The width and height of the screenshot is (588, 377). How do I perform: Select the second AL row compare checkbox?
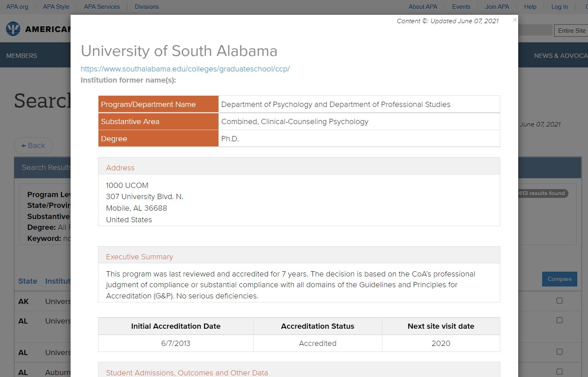click(559, 352)
